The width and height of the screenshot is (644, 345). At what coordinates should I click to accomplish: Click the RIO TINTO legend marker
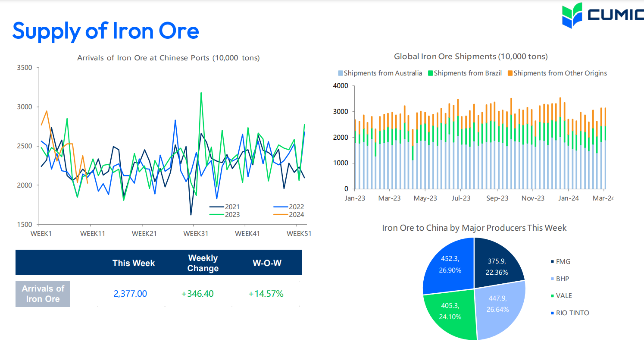(x=553, y=313)
